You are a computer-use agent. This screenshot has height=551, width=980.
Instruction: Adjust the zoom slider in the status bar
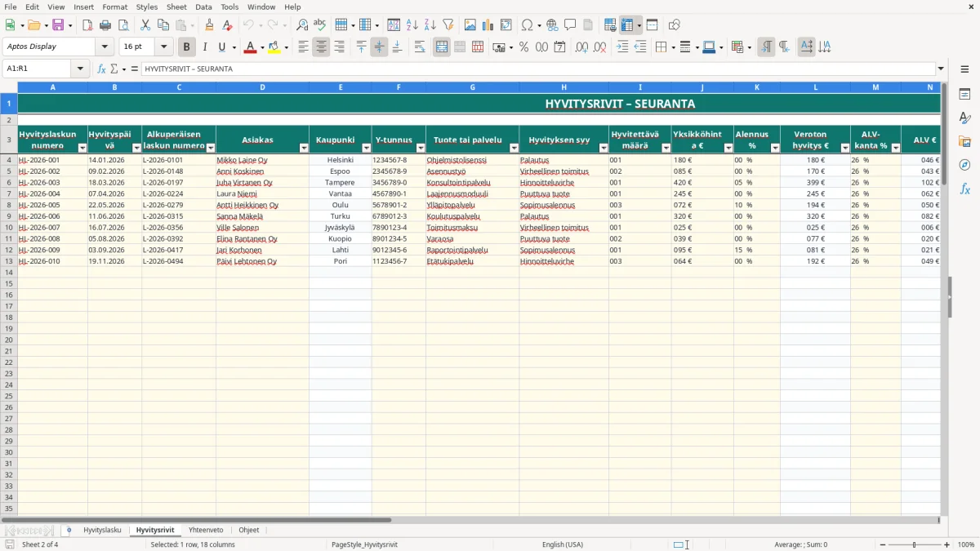click(x=914, y=544)
